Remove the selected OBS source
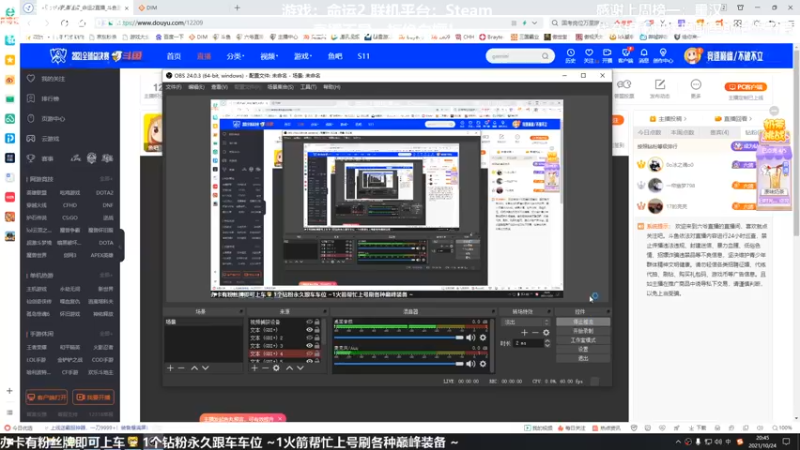This screenshot has height=450, width=800. 265,368
